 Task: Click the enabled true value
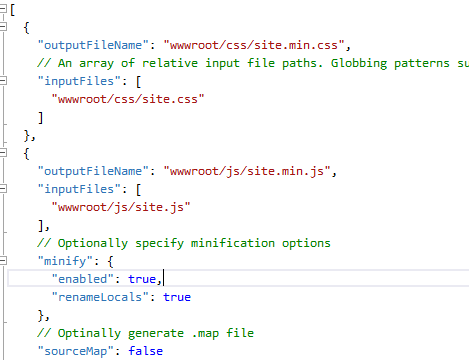[x=142, y=279]
